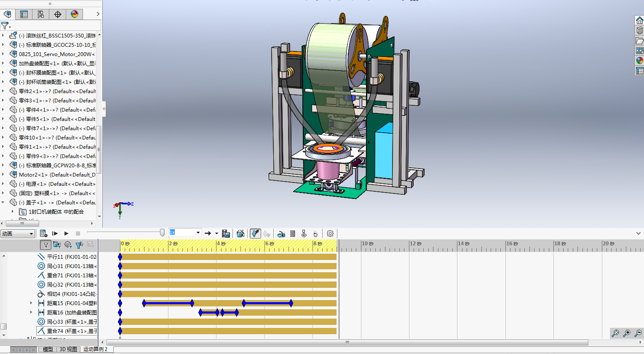644x354 pixels.
Task: Expand the 1封口机装配体 中的配合 folder
Action: tap(12, 212)
